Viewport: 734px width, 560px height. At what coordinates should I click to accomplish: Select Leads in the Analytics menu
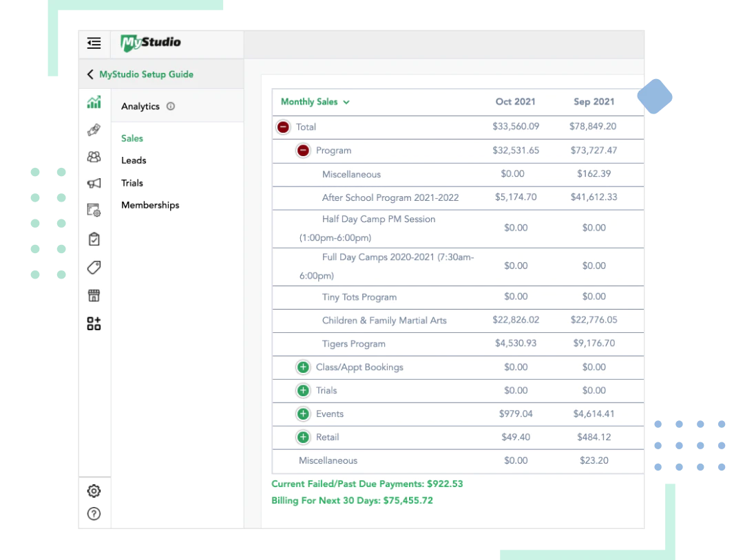click(x=134, y=160)
